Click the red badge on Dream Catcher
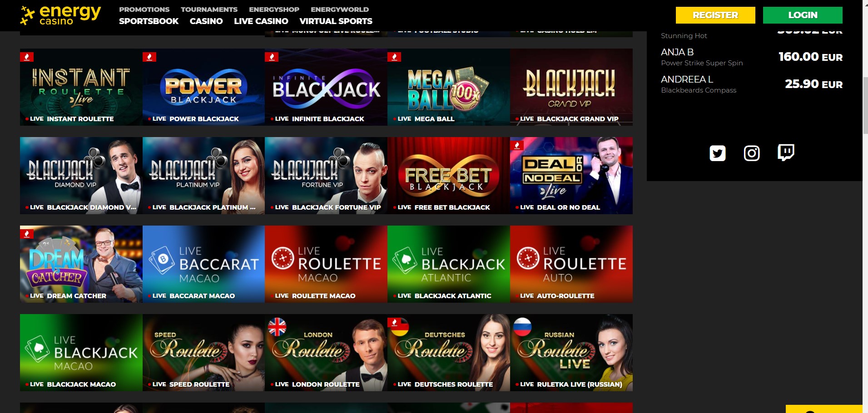Viewport: 868px width, 413px height. pyautogui.click(x=27, y=234)
